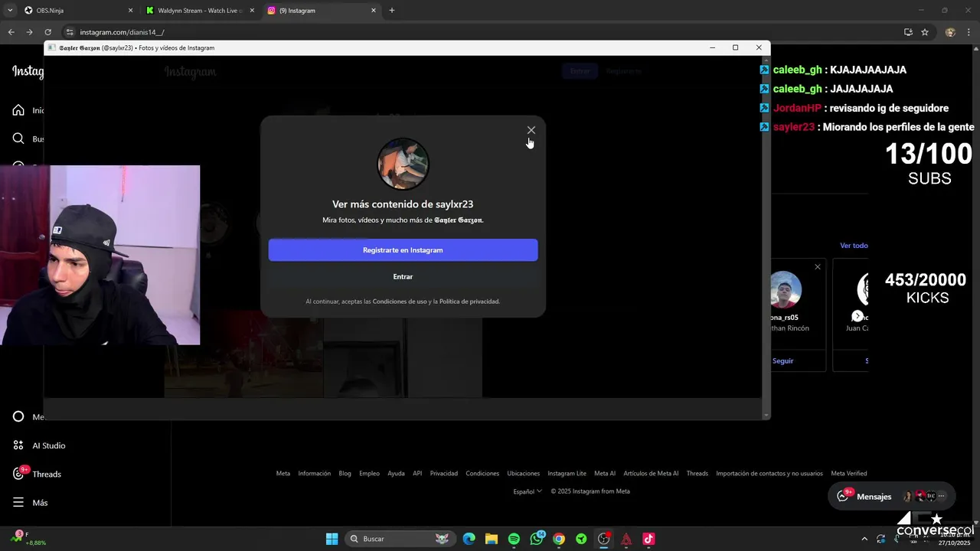Image resolution: width=980 pixels, height=551 pixels.
Task: Click the Entrar button in popup
Action: tap(403, 276)
